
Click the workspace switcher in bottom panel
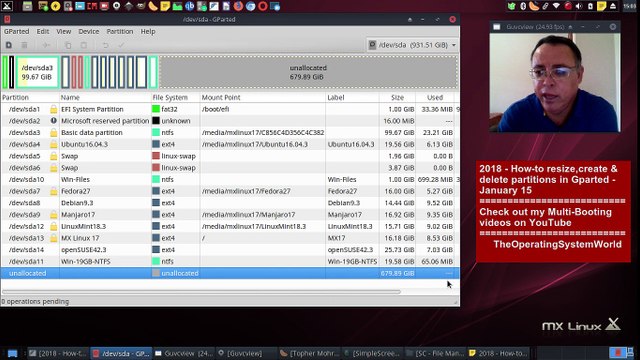pyautogui.click(x=622, y=353)
